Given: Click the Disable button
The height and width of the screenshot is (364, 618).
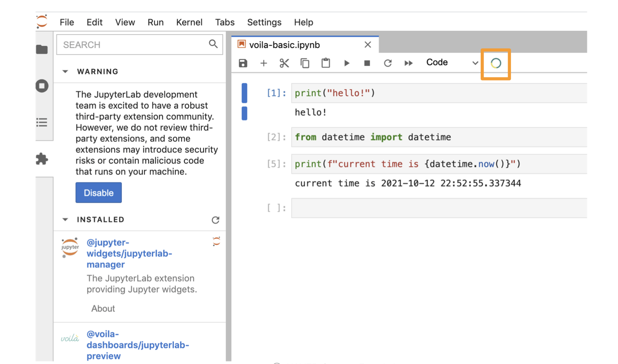Looking at the screenshot, I should click(x=99, y=193).
